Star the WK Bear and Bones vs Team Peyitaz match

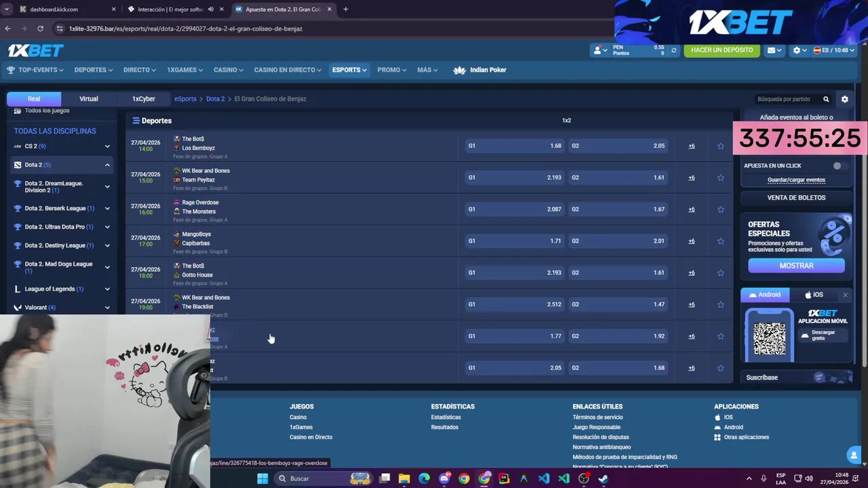(x=720, y=178)
